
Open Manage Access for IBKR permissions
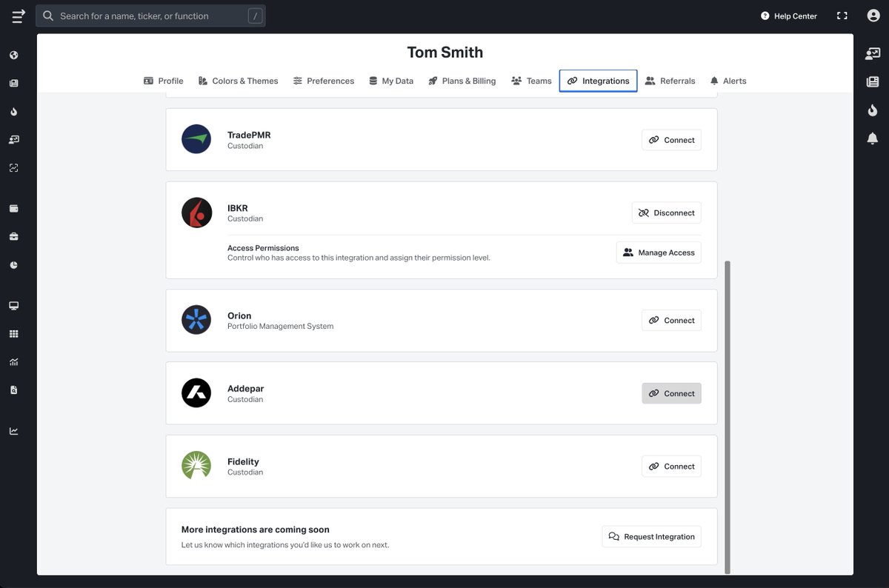(658, 252)
